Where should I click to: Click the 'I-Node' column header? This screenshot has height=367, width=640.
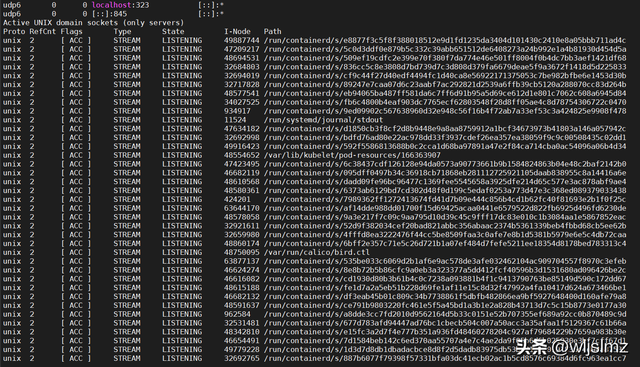[x=237, y=31]
